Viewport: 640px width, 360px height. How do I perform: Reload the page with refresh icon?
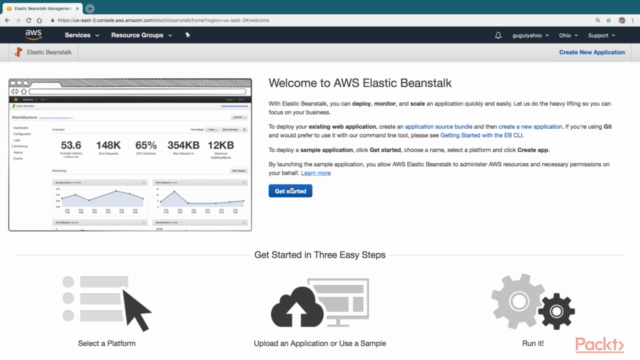[x=29, y=20]
